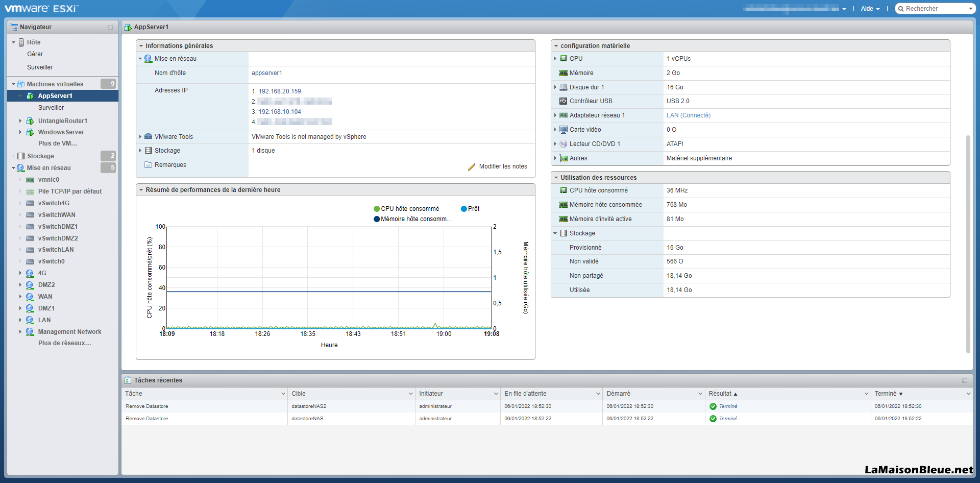Click the Stockage datastore icon in navigator
Image resolution: width=980 pixels, height=483 pixels.
coord(21,156)
